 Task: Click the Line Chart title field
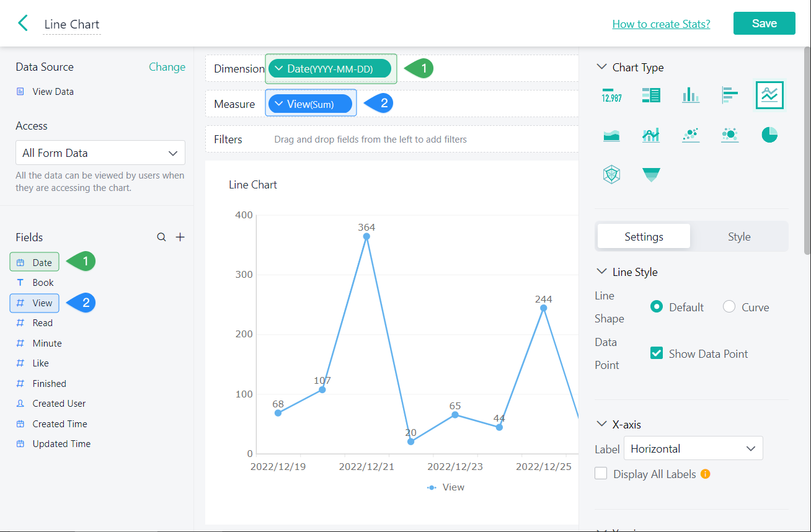(72, 25)
